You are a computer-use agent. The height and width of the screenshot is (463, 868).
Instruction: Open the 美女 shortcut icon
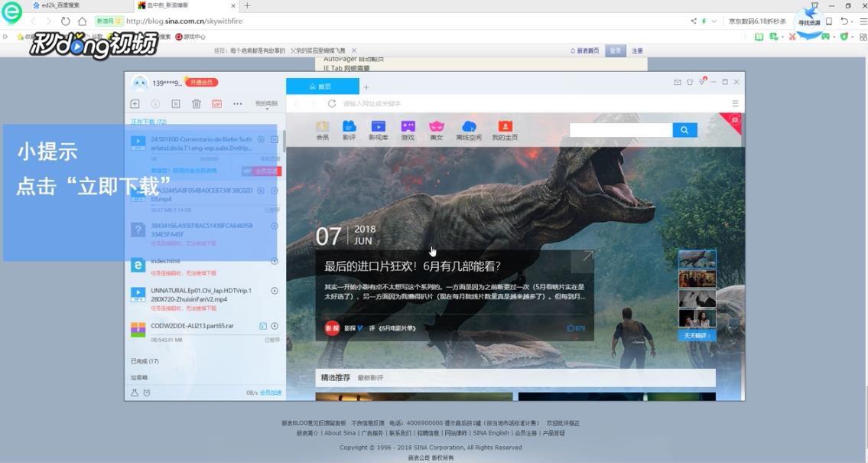pos(437,131)
